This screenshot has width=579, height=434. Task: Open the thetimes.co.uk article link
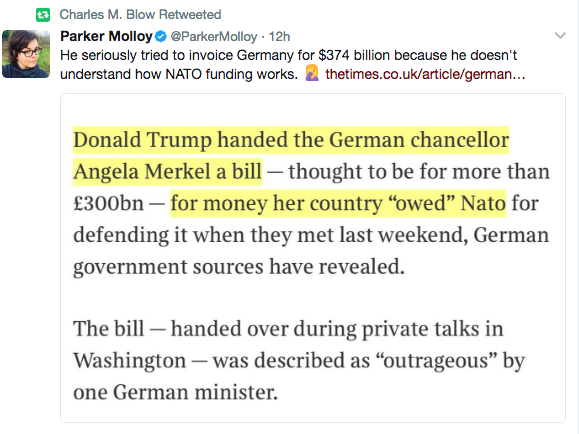pyautogui.click(x=425, y=74)
